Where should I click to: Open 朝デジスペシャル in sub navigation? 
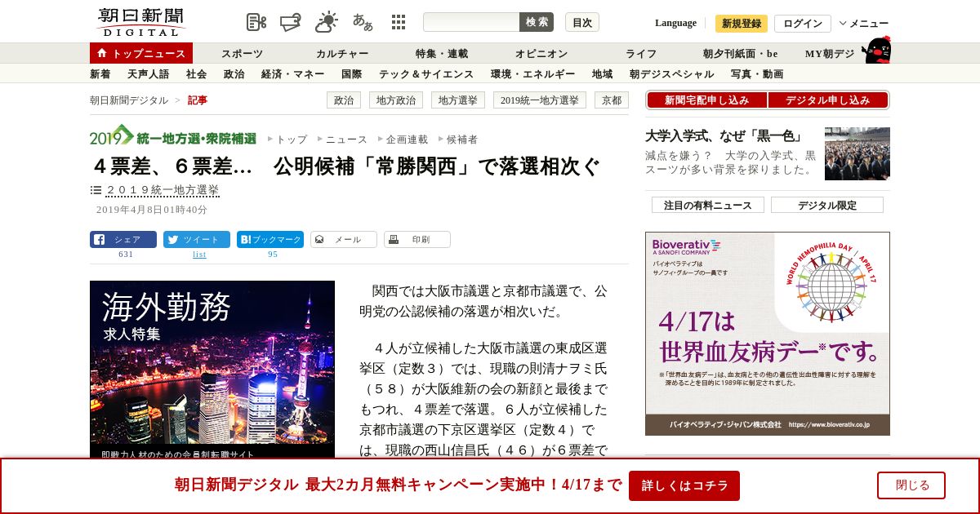672,74
